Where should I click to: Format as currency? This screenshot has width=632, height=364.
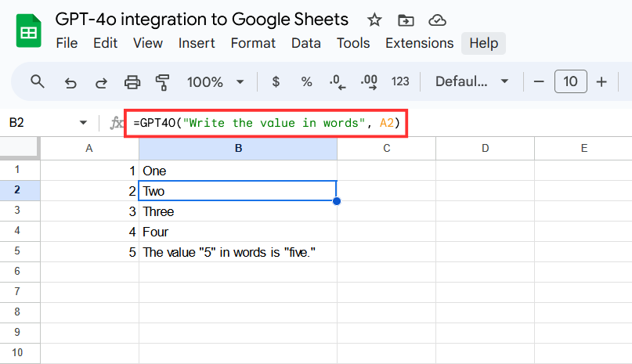pyautogui.click(x=276, y=82)
